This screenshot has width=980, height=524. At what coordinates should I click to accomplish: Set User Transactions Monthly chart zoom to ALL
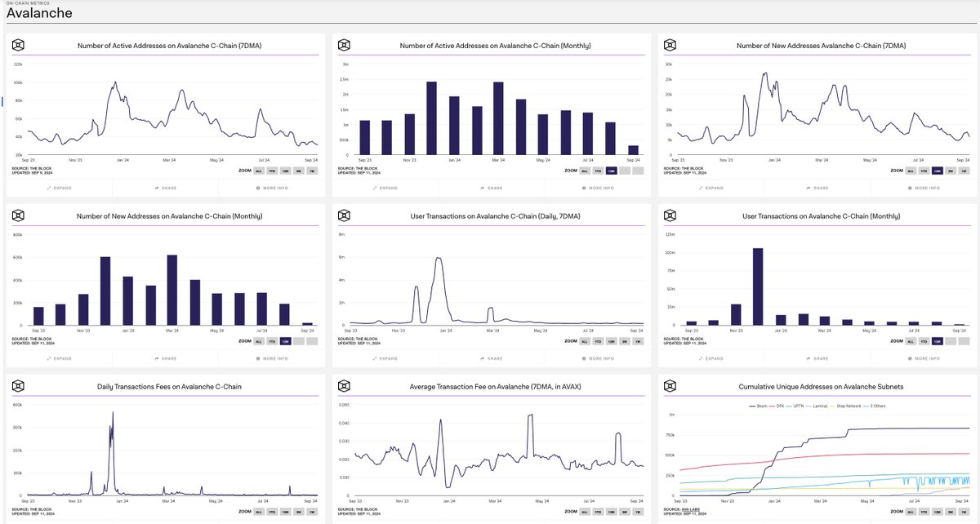tap(909, 341)
